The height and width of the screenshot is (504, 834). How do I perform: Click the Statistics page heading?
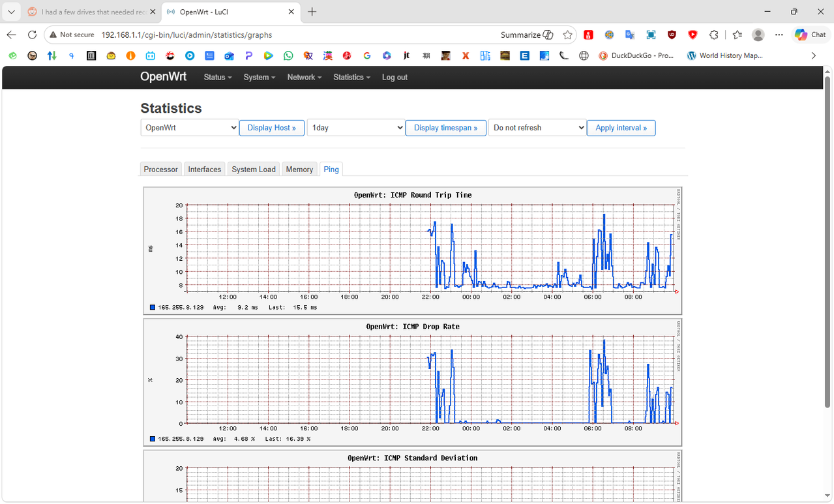tap(171, 108)
